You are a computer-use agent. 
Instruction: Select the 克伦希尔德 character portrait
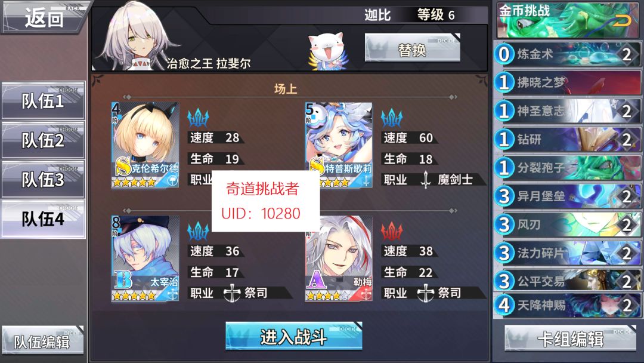(x=145, y=145)
